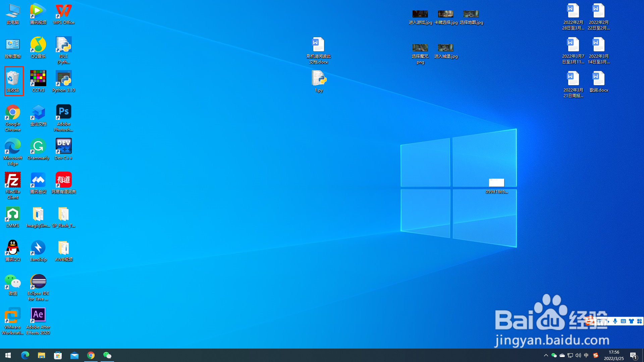Select the 1.py Python file
644x362 pixels.
[x=318, y=82]
